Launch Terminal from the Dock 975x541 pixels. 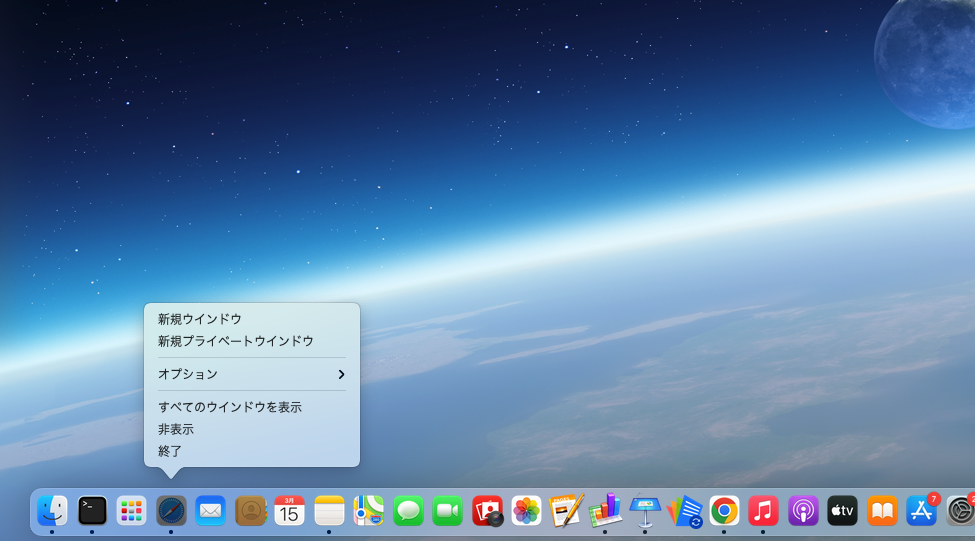92,511
